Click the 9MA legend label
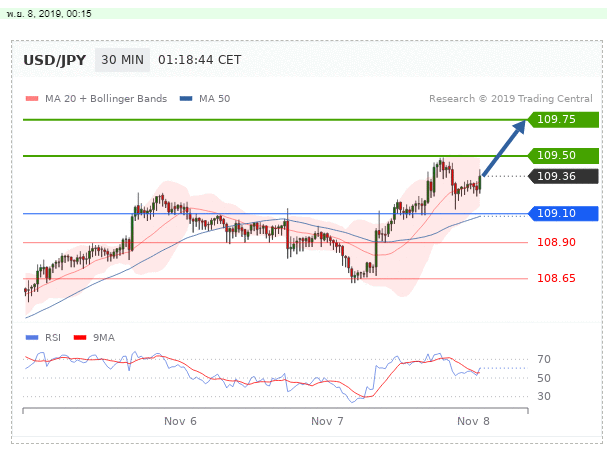 104,338
